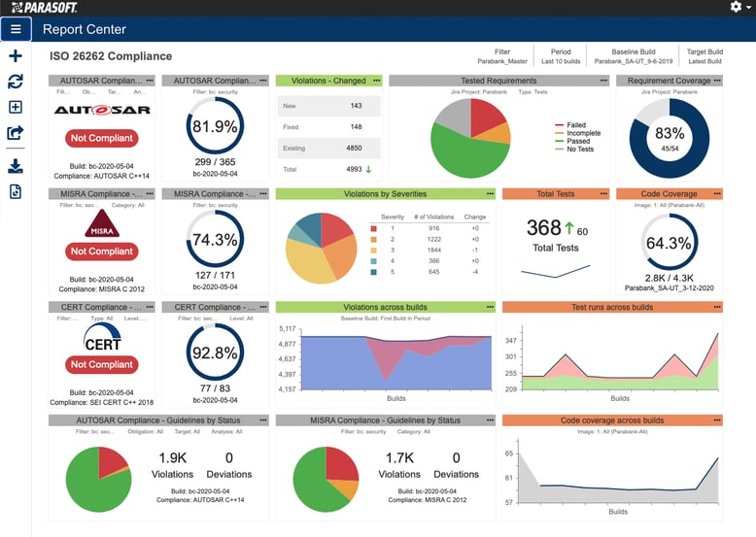The image size is (756, 537).
Task: Open options of CERT 92.8% widget
Action: pyautogui.click(x=263, y=307)
